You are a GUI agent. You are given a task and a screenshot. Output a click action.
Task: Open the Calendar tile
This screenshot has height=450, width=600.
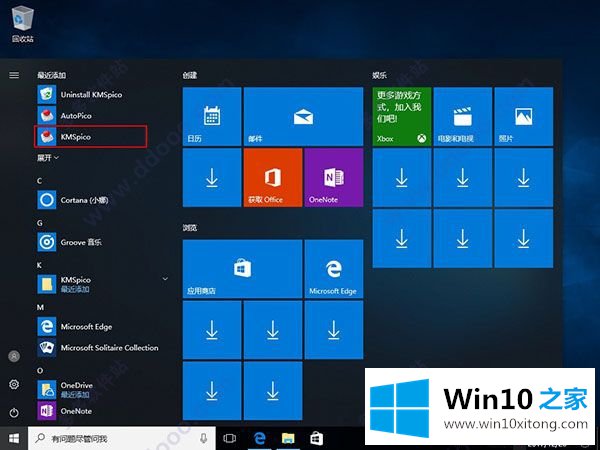212,116
